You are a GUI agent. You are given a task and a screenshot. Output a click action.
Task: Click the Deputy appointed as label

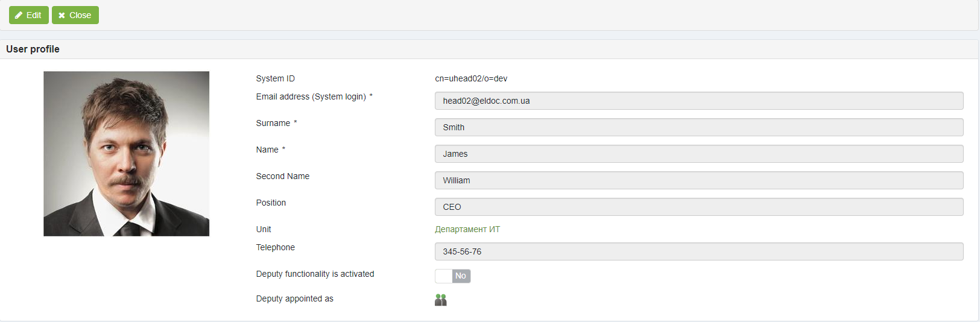[294, 298]
